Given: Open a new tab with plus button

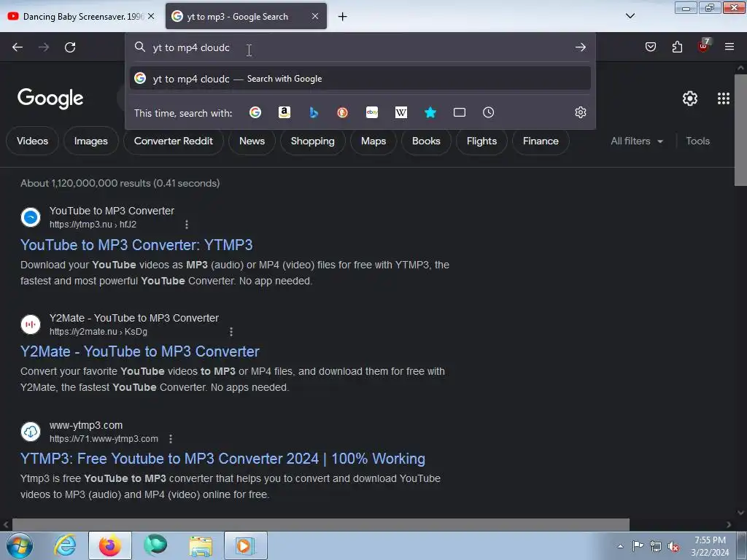Looking at the screenshot, I should (x=342, y=17).
